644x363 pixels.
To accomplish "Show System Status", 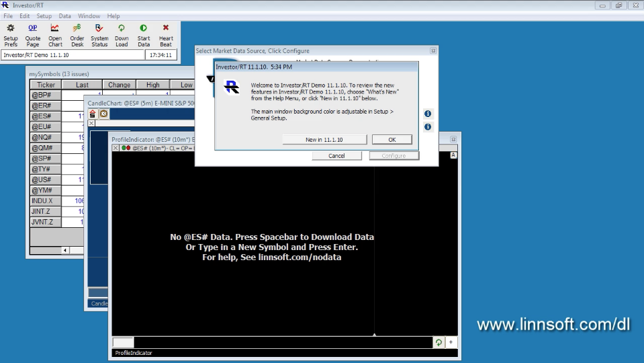I will (99, 36).
